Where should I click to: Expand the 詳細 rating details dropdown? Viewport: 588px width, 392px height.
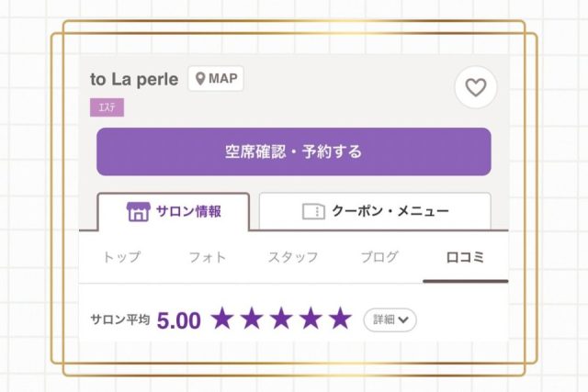click(x=390, y=320)
